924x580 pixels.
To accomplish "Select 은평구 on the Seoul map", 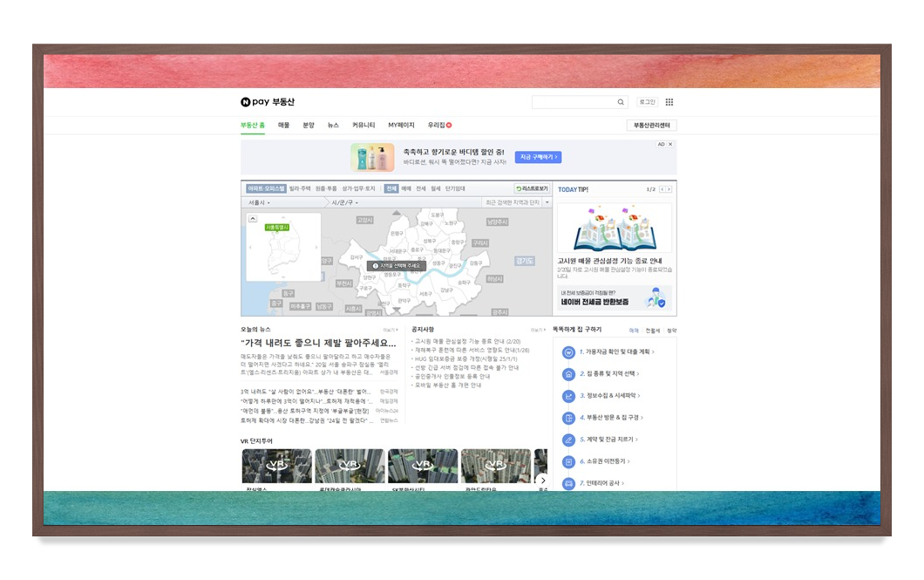I will click(x=397, y=234).
